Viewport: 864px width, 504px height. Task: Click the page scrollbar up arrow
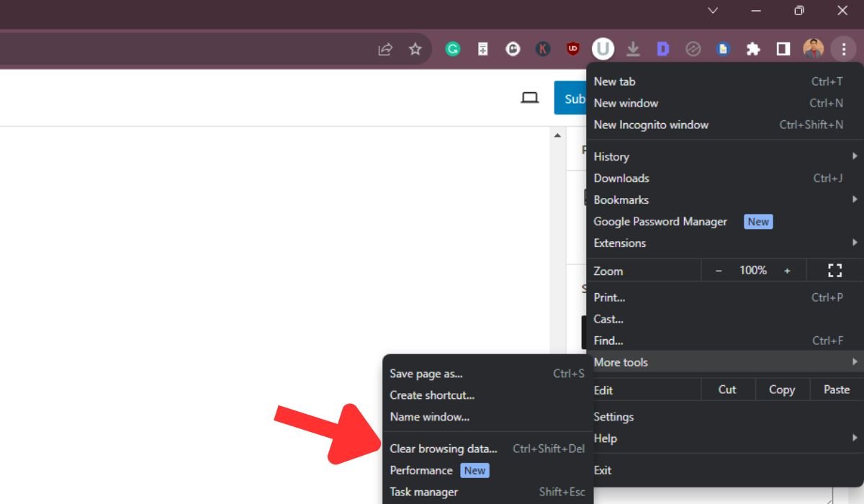click(x=557, y=135)
